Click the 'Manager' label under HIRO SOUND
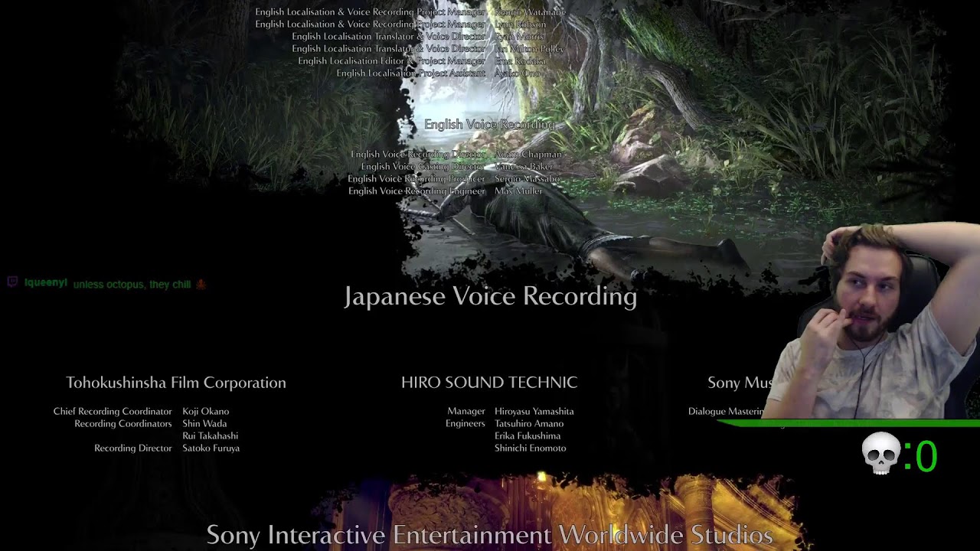 click(466, 412)
